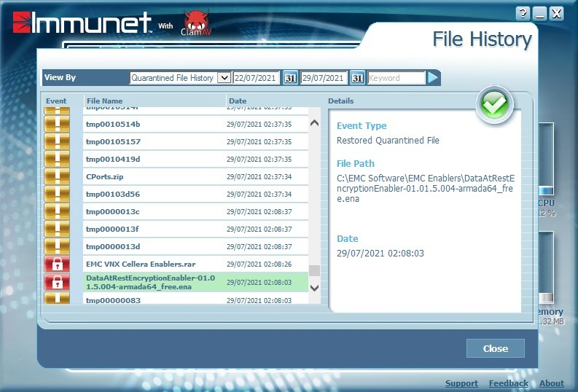
Task: Click the File Name column header
Action: click(x=104, y=101)
